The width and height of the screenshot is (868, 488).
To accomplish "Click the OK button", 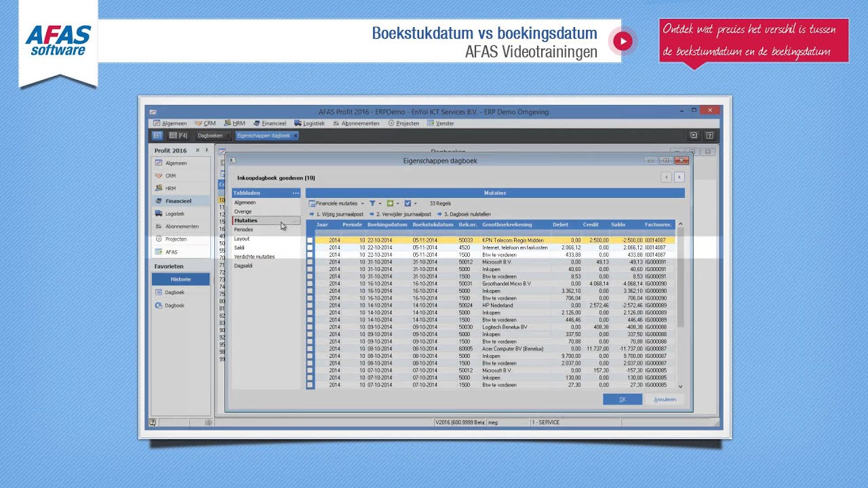I will tap(623, 399).
